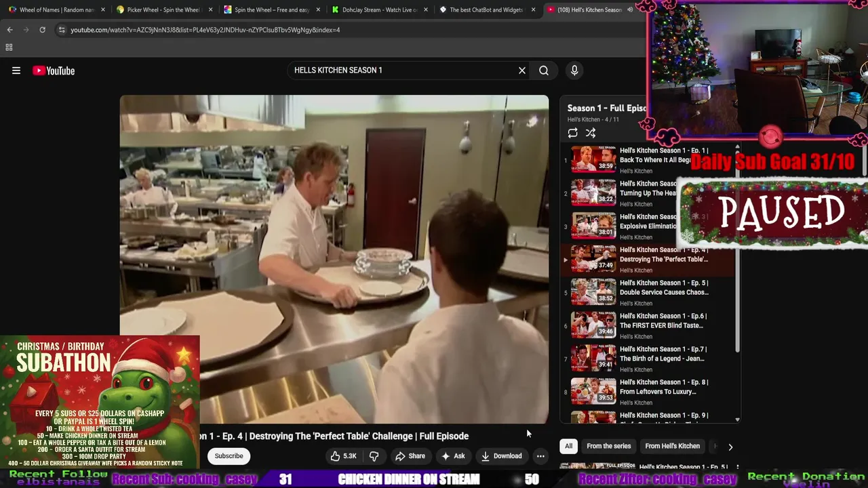
Task: Click the video title 'Destroying The Perfect Table'
Action: click(333, 436)
